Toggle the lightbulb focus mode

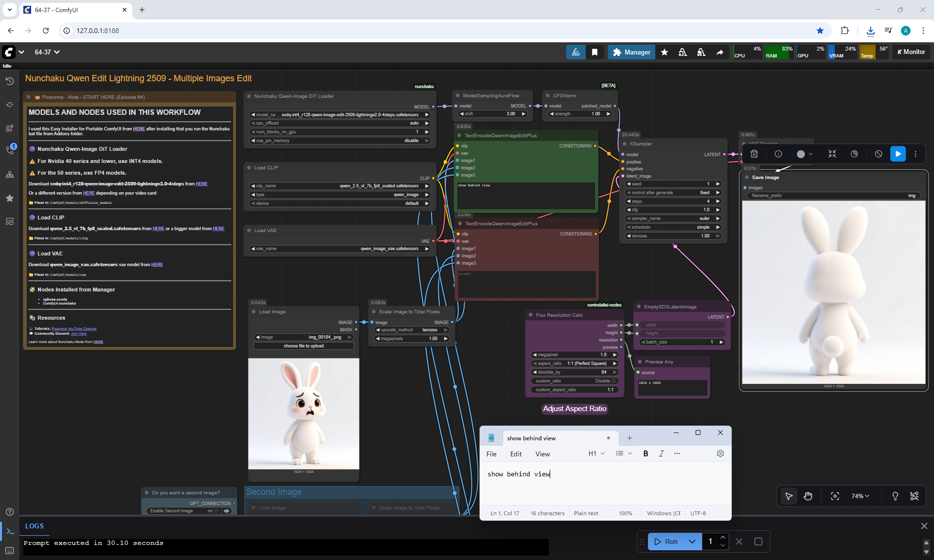pos(895,496)
